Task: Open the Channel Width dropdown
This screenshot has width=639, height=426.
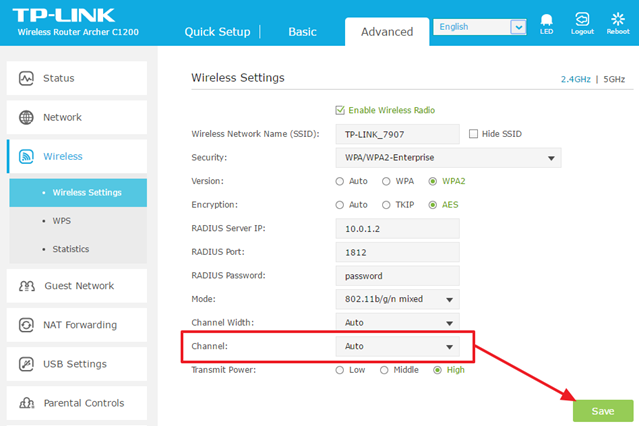Action: (397, 321)
